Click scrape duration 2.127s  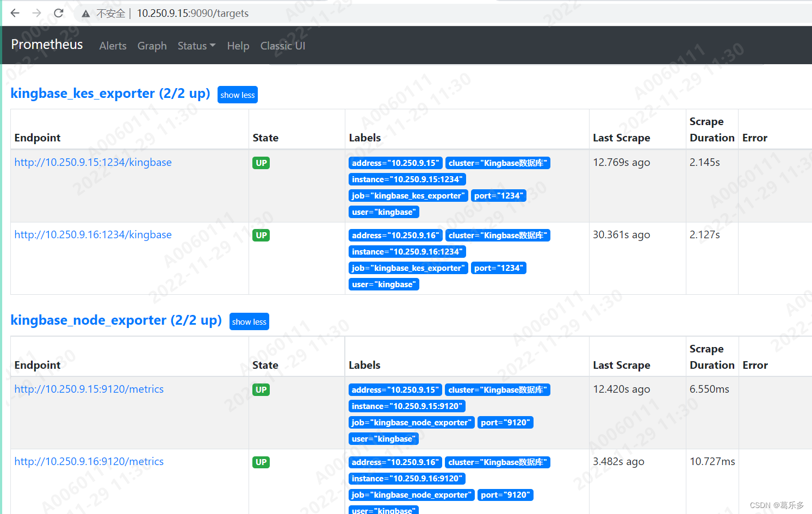705,234
